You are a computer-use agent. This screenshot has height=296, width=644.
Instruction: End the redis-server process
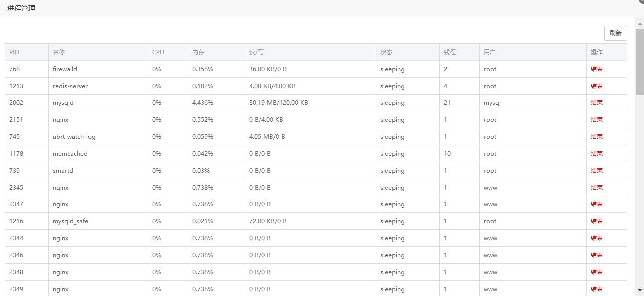click(596, 86)
